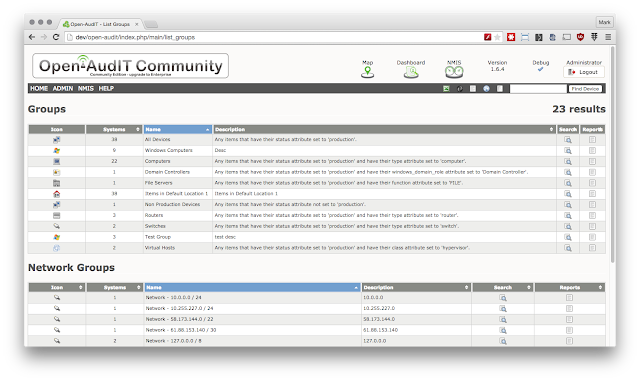Click search icon for Virtual Hosts
The image size is (640, 381).
click(568, 248)
